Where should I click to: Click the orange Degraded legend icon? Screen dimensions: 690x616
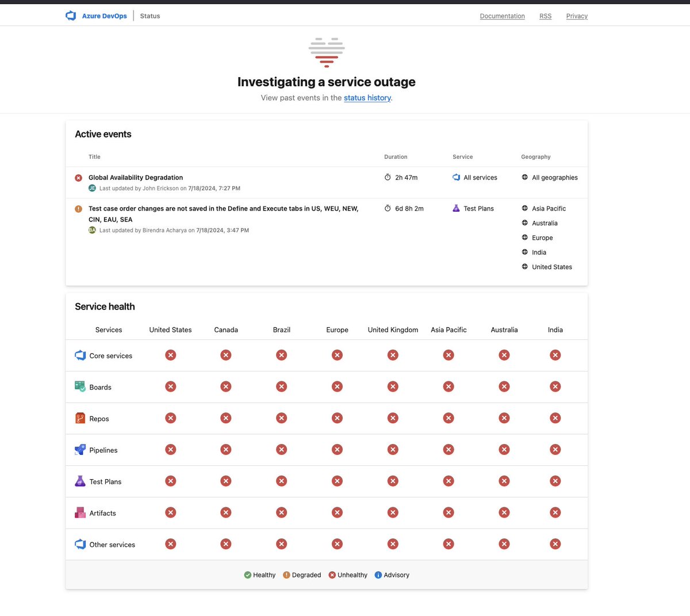(x=286, y=575)
